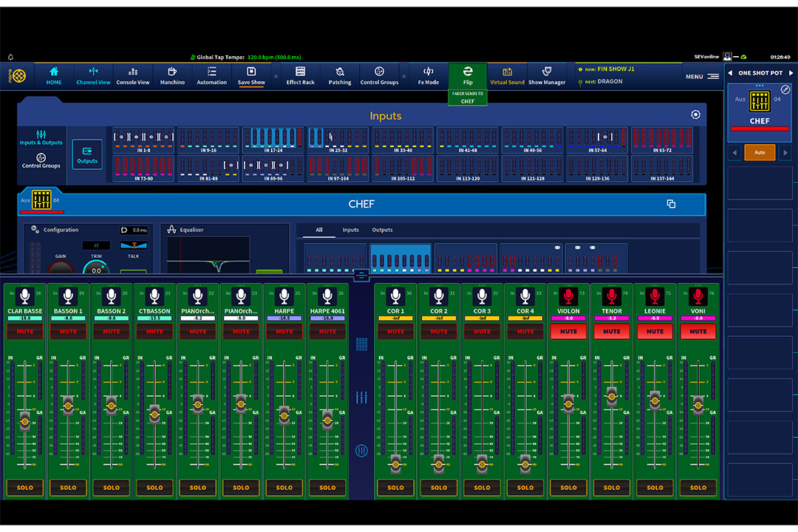Switch to the Outputs tab in CHEF routing

coord(382,230)
